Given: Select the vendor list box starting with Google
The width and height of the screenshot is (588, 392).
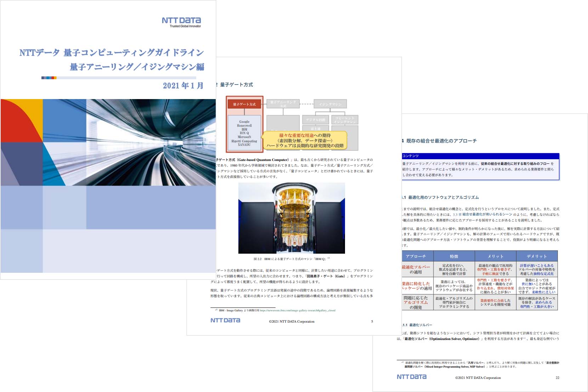Looking at the screenshot, I should [244, 133].
